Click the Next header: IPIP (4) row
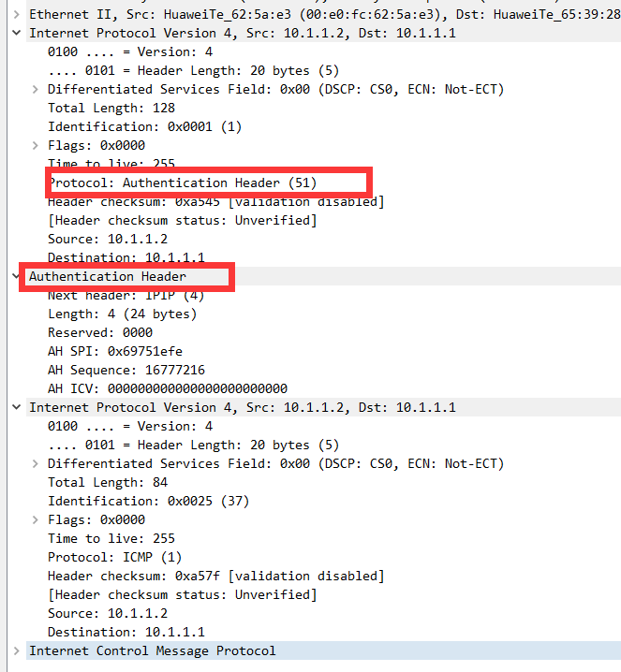The image size is (621, 672). tap(118, 295)
